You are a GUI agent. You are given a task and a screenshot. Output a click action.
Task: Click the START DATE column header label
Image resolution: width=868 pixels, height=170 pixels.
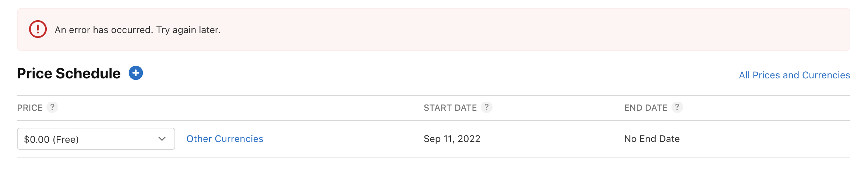click(x=450, y=108)
